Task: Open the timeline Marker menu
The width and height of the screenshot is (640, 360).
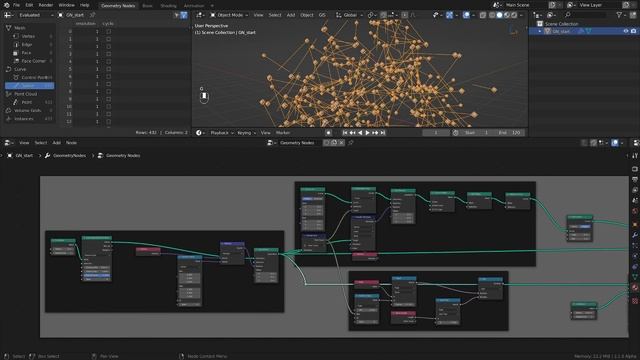Action: pyautogui.click(x=283, y=133)
